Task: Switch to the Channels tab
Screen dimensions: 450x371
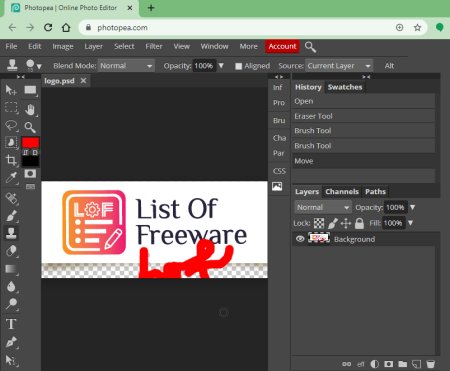Action: pos(342,192)
